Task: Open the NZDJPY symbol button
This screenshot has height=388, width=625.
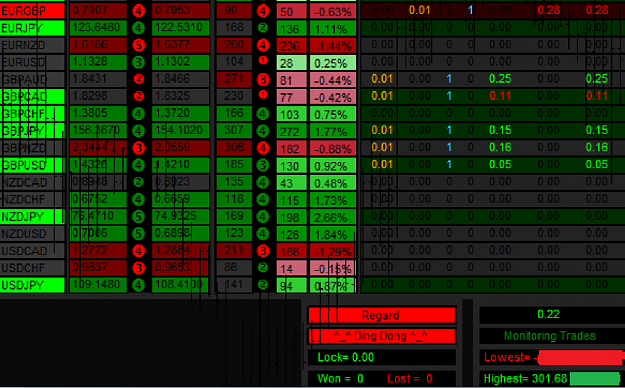Action: [x=32, y=217]
